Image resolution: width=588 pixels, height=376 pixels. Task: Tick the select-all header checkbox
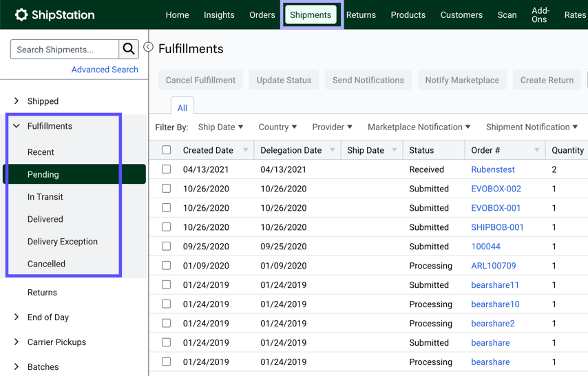[x=166, y=149]
